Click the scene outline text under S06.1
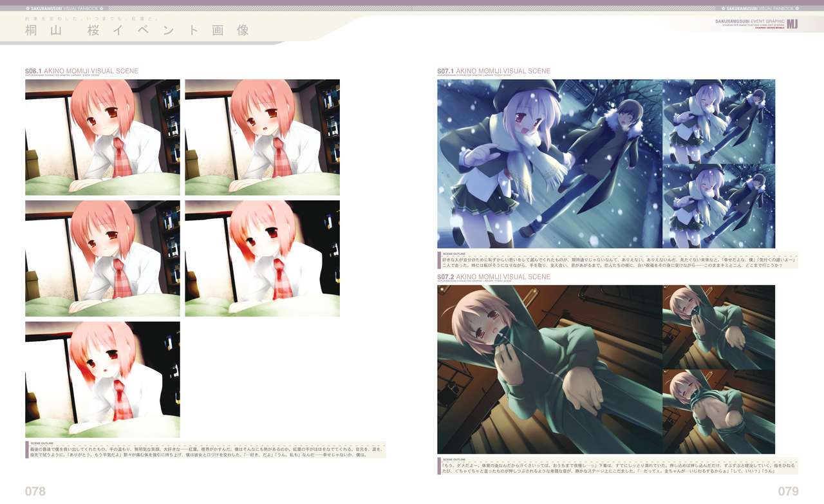The height and width of the screenshot is (504, 824). click(x=206, y=449)
